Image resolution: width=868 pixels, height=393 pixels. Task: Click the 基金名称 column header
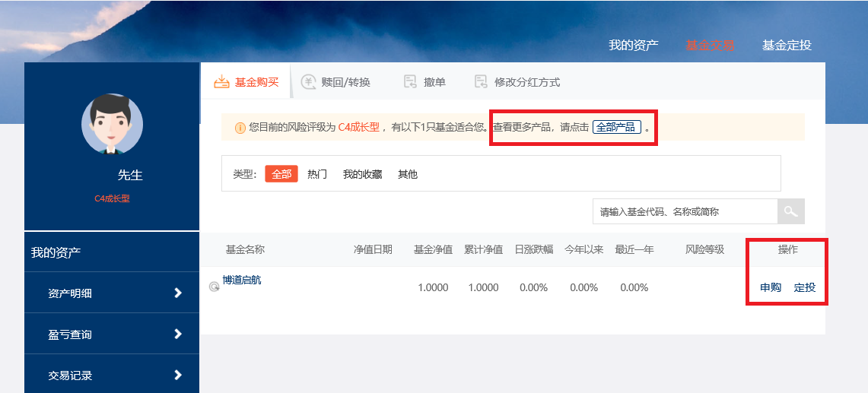[x=245, y=249]
